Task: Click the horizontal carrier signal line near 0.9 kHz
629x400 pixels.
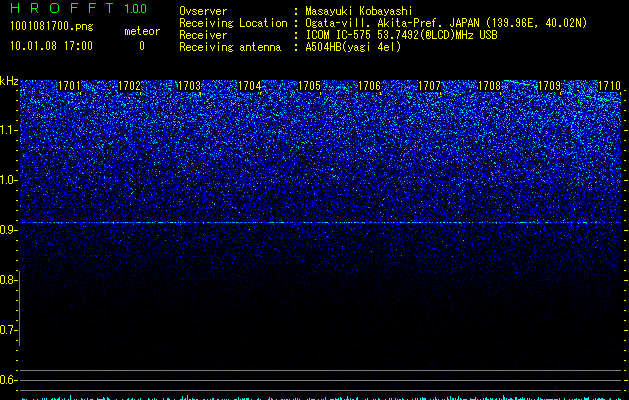Action: click(320, 222)
